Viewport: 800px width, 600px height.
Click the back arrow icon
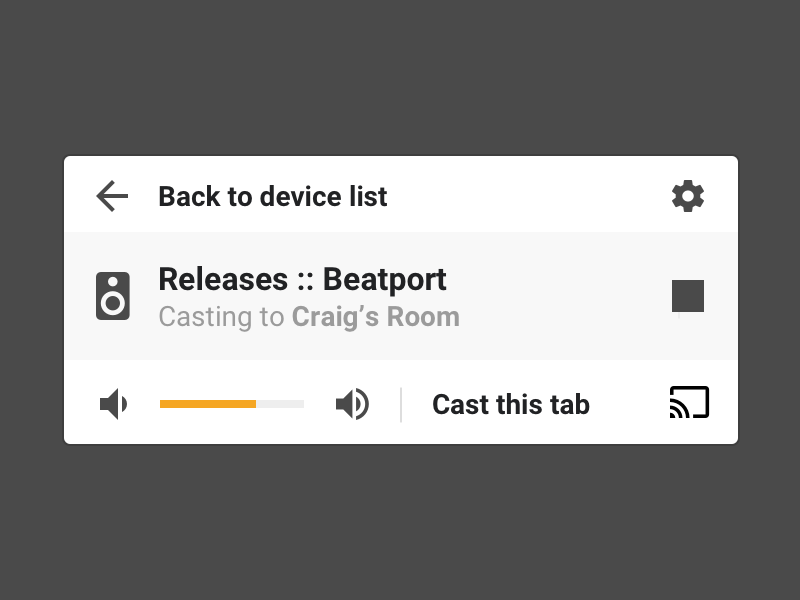pos(112,196)
